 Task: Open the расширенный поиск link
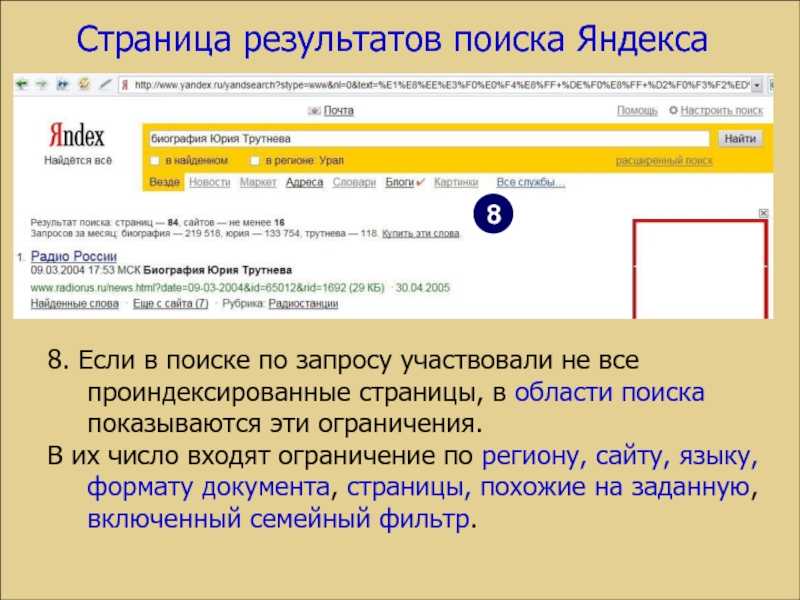(664, 161)
